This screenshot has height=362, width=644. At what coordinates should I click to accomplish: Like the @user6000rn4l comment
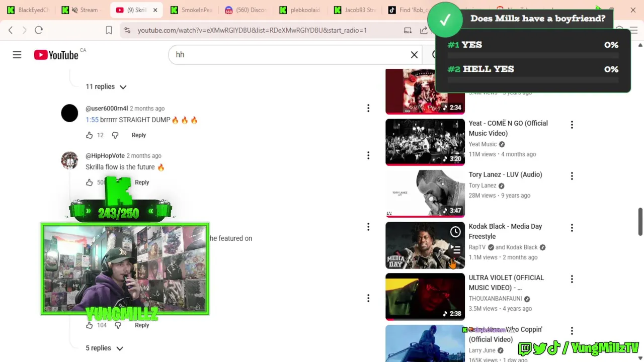(x=90, y=135)
